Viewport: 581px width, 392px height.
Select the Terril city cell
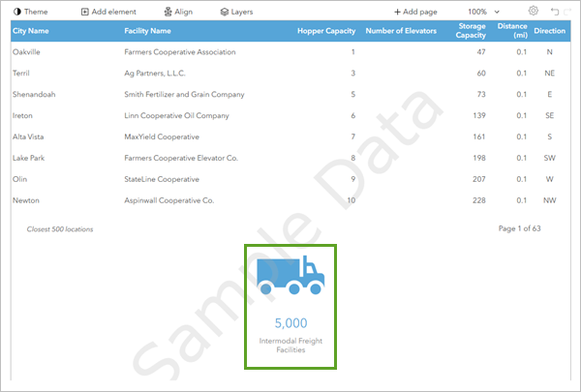[20, 73]
